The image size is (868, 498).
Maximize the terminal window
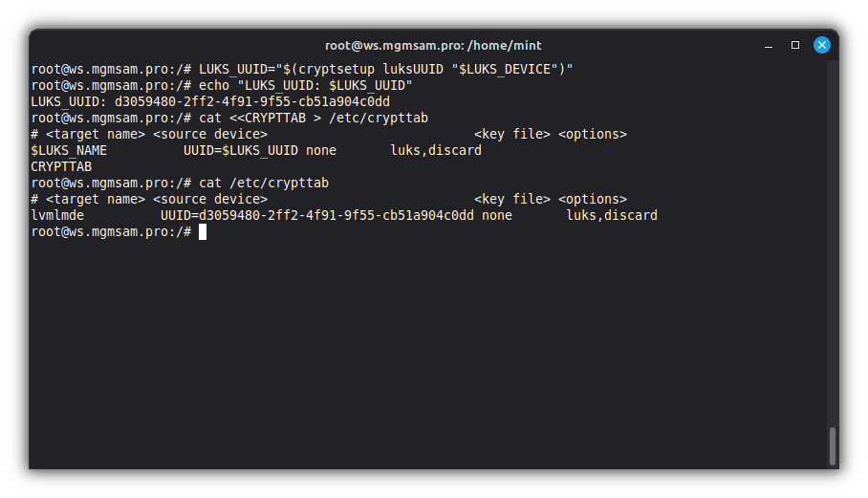click(794, 45)
